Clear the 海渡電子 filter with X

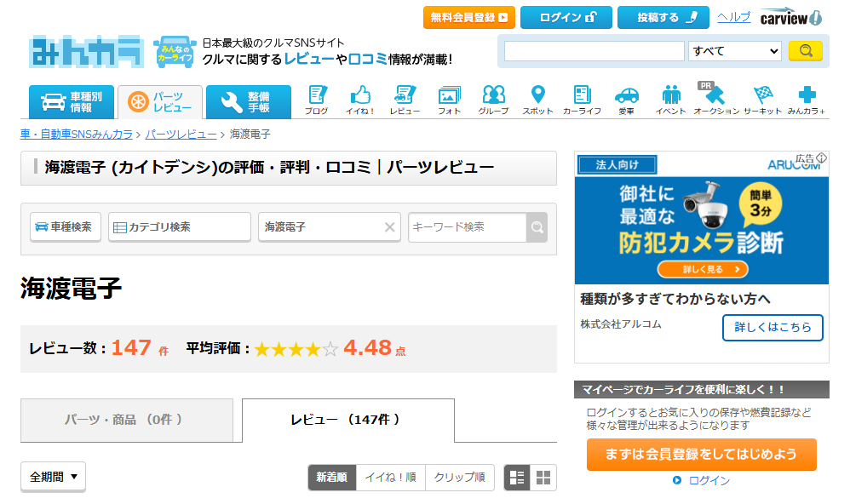click(390, 227)
